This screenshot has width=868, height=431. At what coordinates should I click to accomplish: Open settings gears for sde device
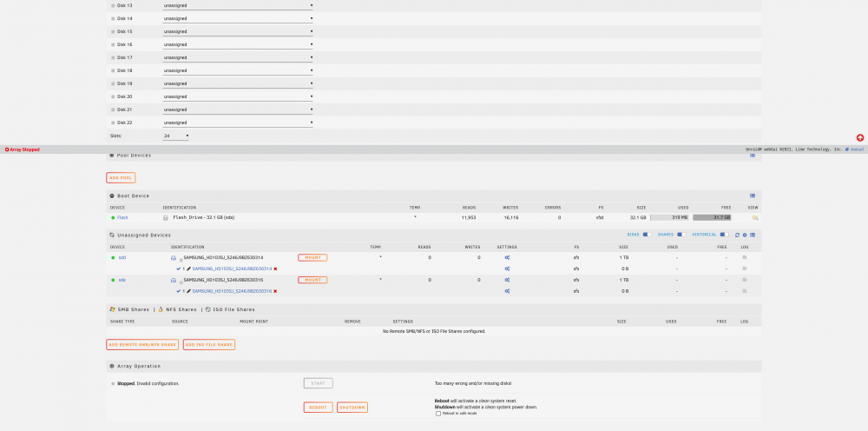point(507,280)
